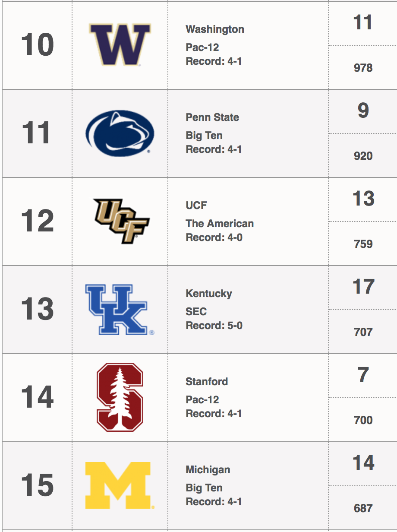The height and width of the screenshot is (532, 397).
Task: Click the Kentucky team name
Action: pos(209,294)
